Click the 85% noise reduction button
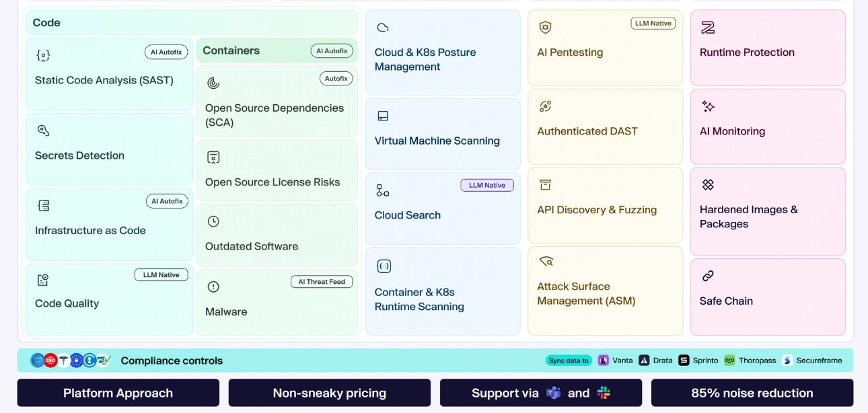 coord(752,393)
